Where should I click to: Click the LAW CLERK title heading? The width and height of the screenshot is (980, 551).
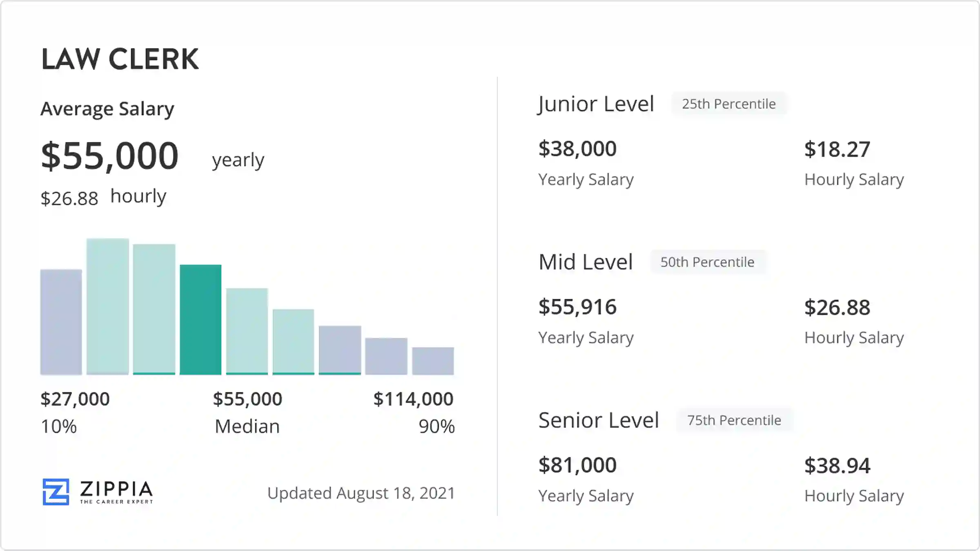[x=120, y=59]
